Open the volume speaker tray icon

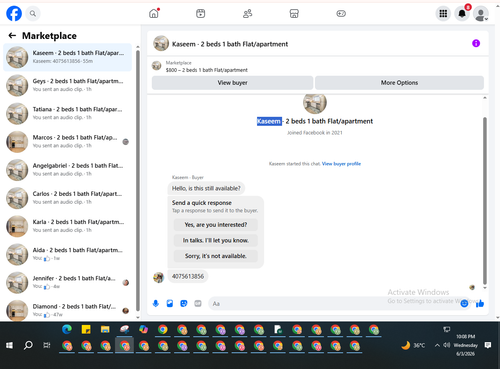click(447, 345)
